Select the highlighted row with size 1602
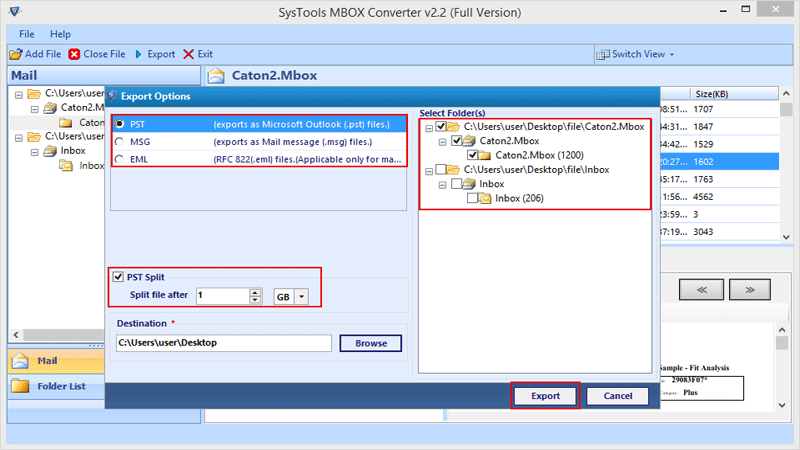Image resolution: width=800 pixels, height=450 pixels. (x=719, y=162)
